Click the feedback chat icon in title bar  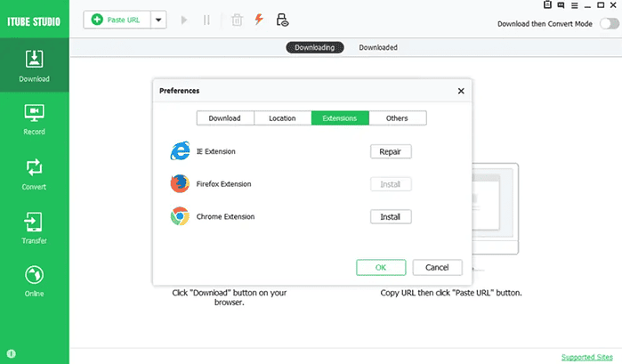click(561, 5)
